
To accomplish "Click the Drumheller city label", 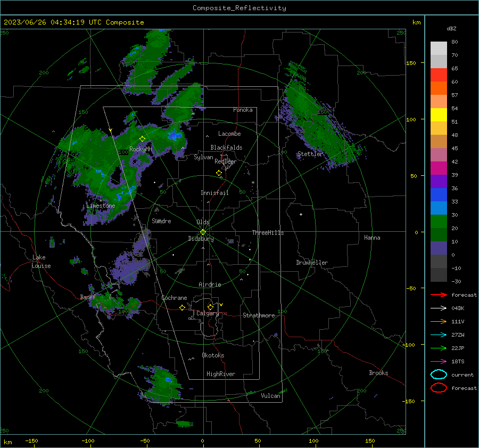I will pos(312,263).
